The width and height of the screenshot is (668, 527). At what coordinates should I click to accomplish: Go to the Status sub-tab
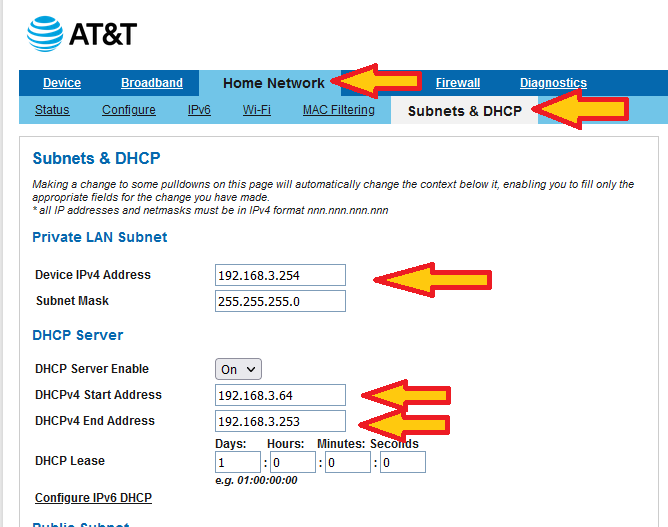click(x=52, y=110)
